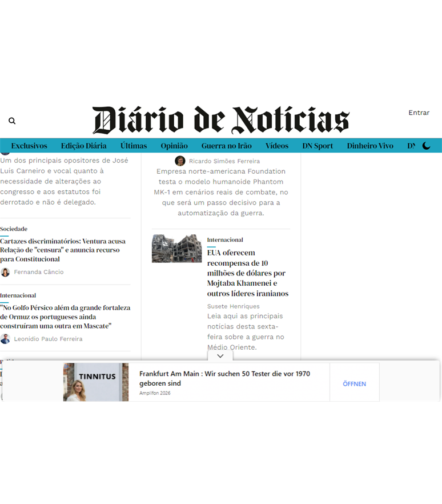
Task: Click the destroyed buildings article thumbnail
Action: [176, 248]
